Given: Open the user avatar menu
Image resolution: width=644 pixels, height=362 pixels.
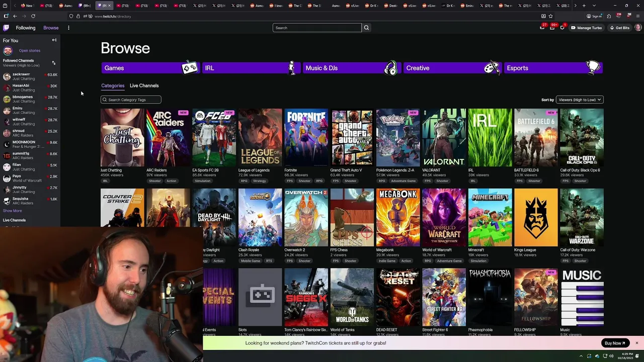Looking at the screenshot, I should [638, 28].
